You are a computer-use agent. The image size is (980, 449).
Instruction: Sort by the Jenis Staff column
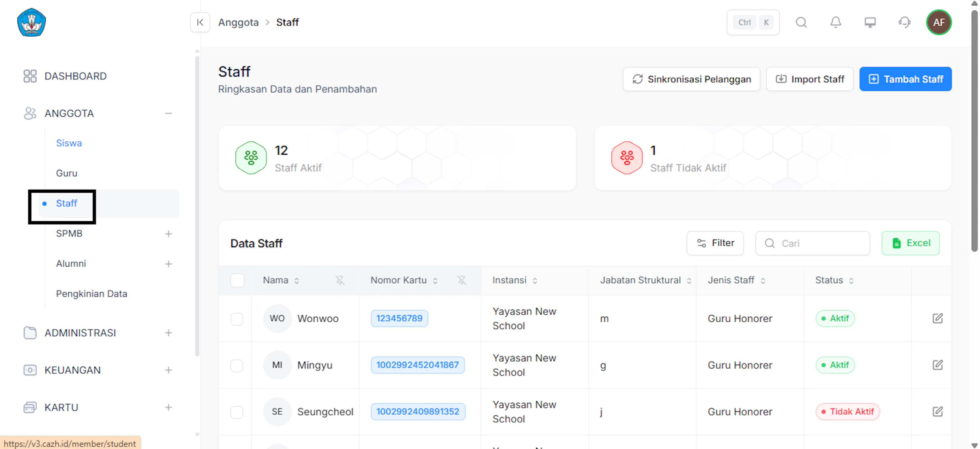coord(763,281)
